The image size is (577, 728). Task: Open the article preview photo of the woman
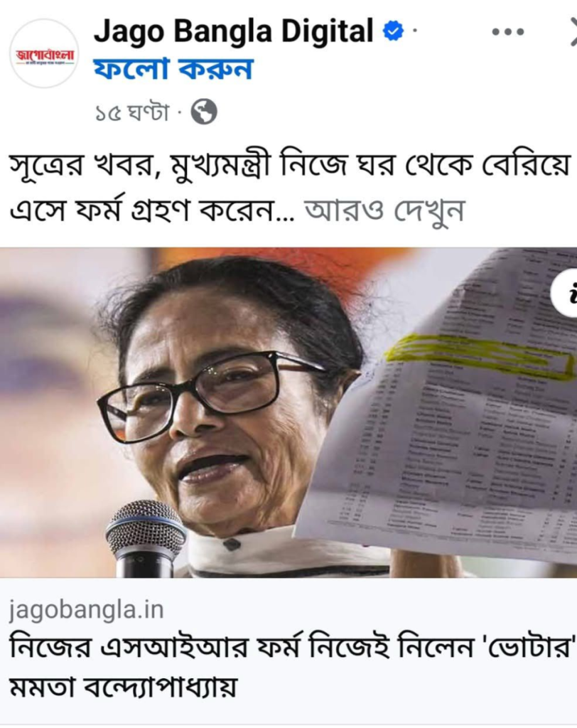288,413
